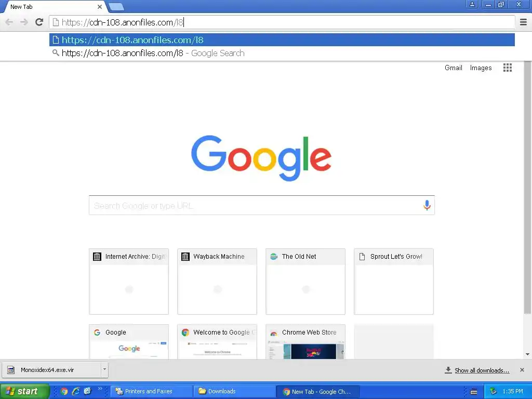Open the Wayback Machine thumbnail tile
532x399 pixels.
[x=217, y=282]
